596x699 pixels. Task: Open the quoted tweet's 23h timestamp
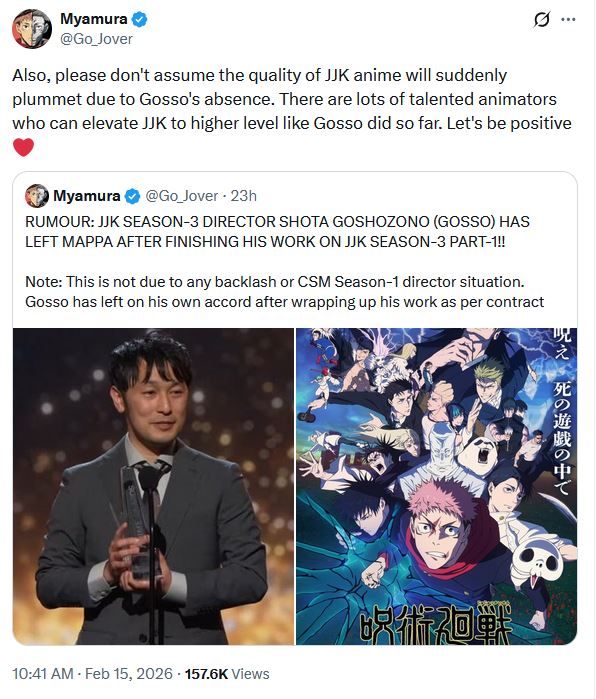point(243,196)
